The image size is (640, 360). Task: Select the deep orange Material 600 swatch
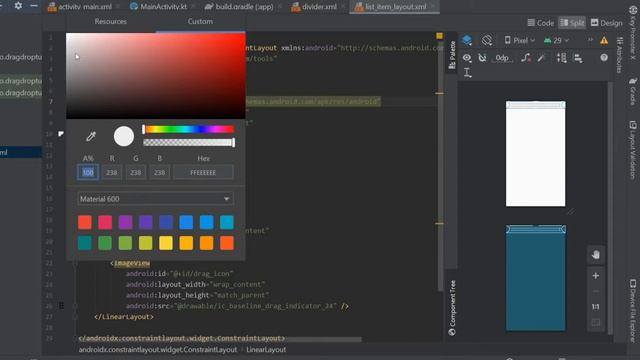[x=227, y=243]
